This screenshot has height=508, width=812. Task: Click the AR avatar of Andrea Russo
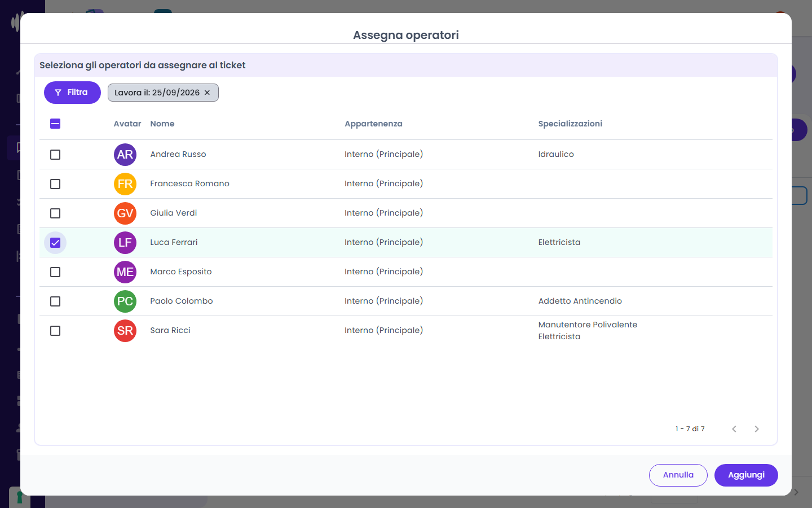point(125,155)
